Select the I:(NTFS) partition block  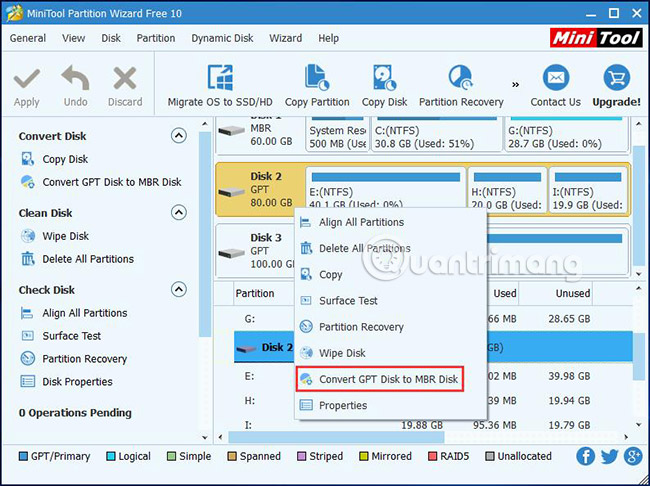(x=588, y=190)
